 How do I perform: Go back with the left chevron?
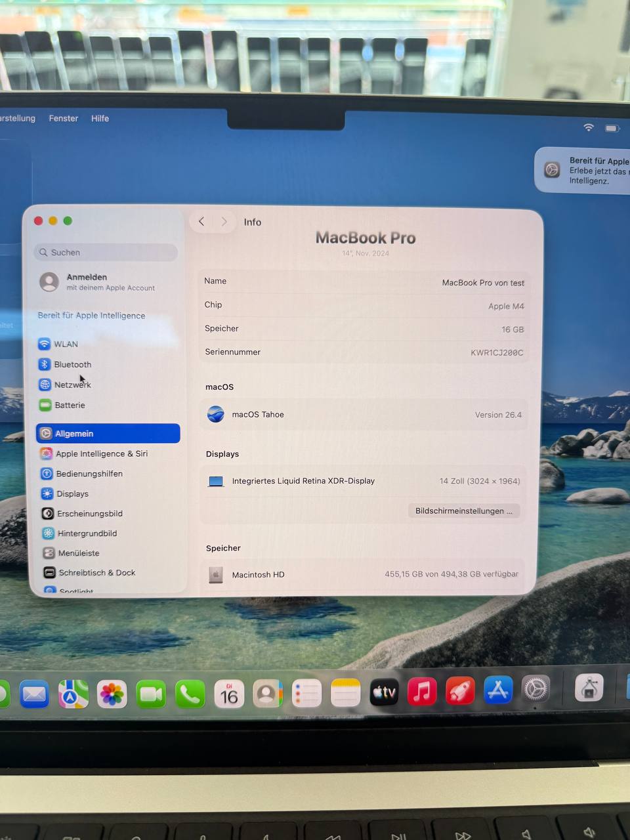tap(201, 222)
